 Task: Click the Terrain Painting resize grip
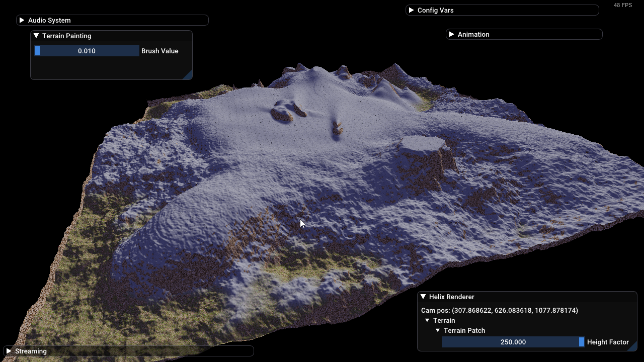[x=188, y=75]
